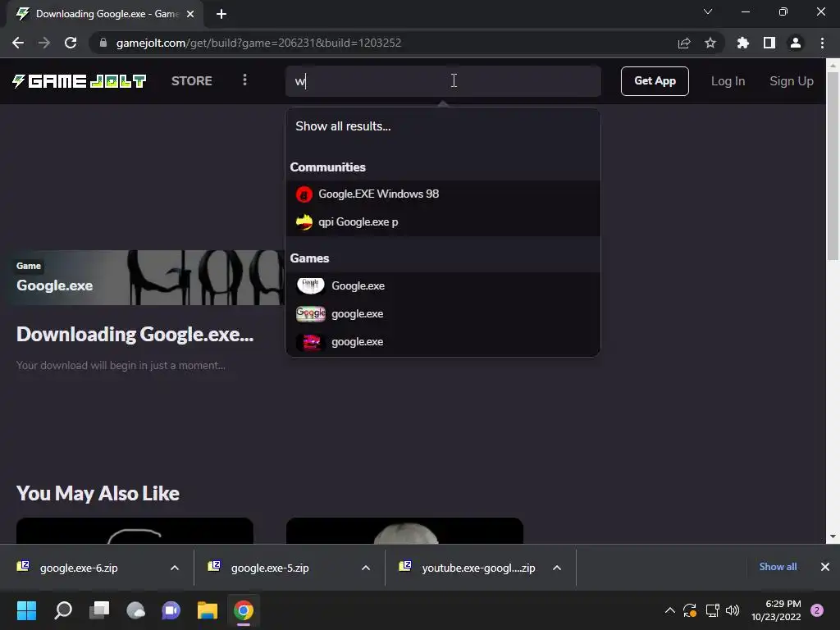The image size is (840, 630).
Task: Open the Widgets weather icon
Action: click(135, 610)
